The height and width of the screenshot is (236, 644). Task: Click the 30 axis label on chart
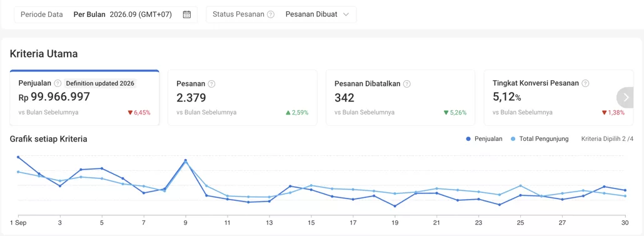(625, 222)
